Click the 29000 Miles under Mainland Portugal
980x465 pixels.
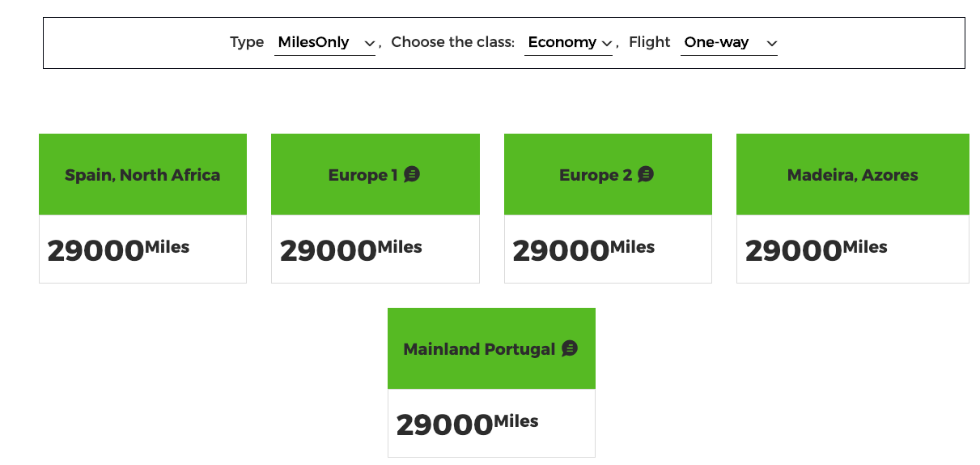tap(467, 424)
